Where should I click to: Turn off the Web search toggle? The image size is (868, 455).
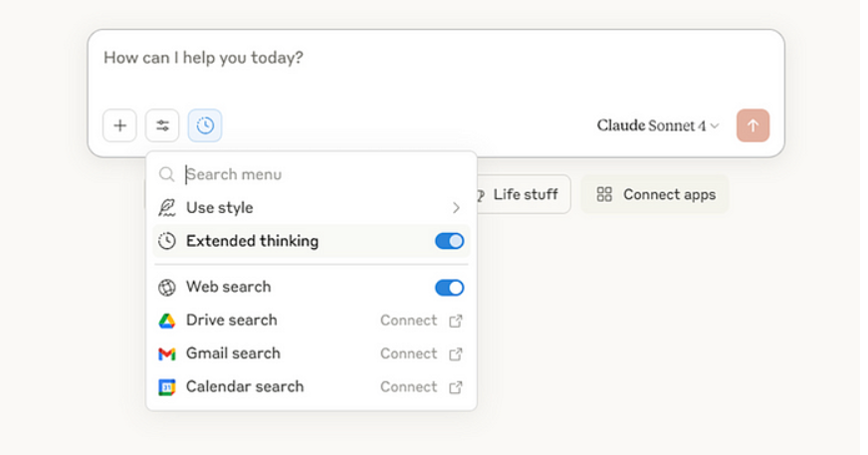pos(449,288)
